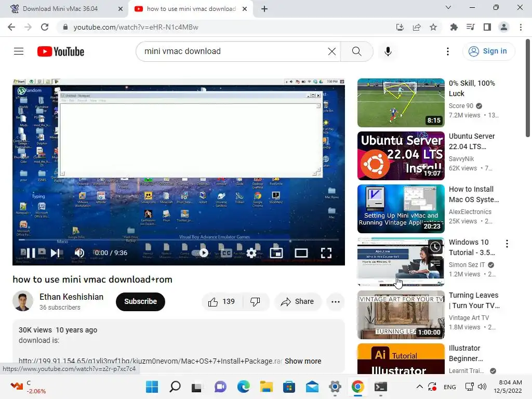This screenshot has width=532, height=399.
Task: Open Windows Start menu
Action: coord(152,387)
